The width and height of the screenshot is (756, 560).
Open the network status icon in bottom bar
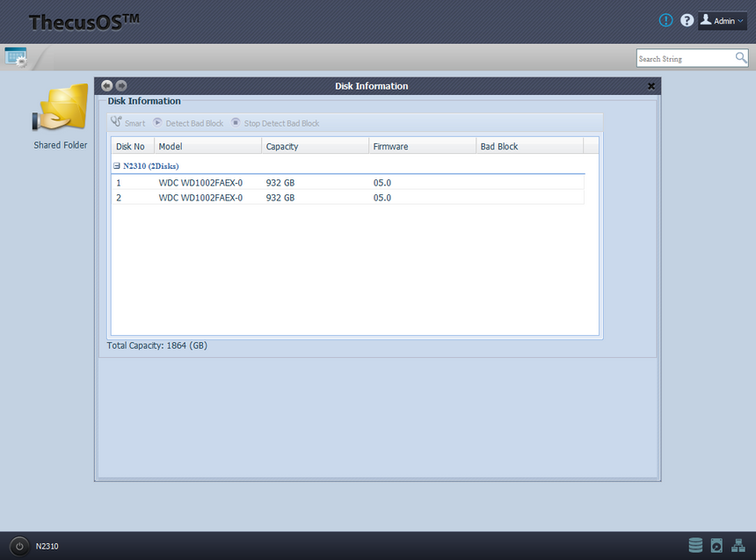pyautogui.click(x=738, y=545)
